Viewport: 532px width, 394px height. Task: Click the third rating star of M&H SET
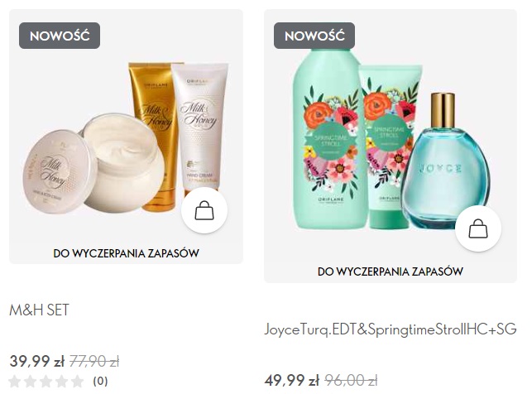pyautogui.click(x=46, y=381)
